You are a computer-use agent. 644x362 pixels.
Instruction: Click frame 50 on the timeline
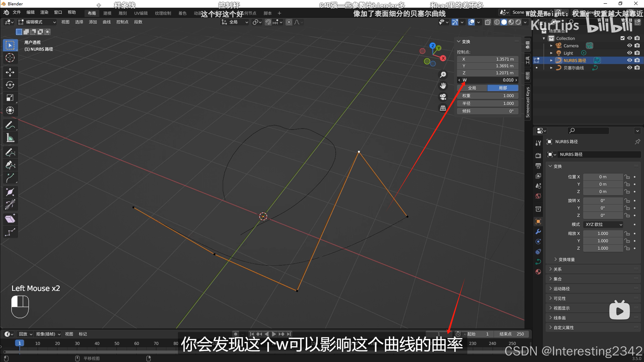(x=117, y=343)
